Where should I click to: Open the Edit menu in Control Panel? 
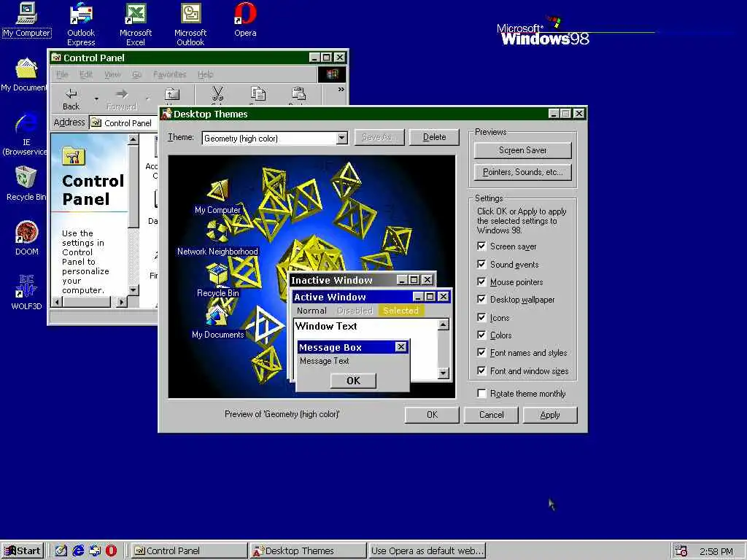click(x=86, y=74)
